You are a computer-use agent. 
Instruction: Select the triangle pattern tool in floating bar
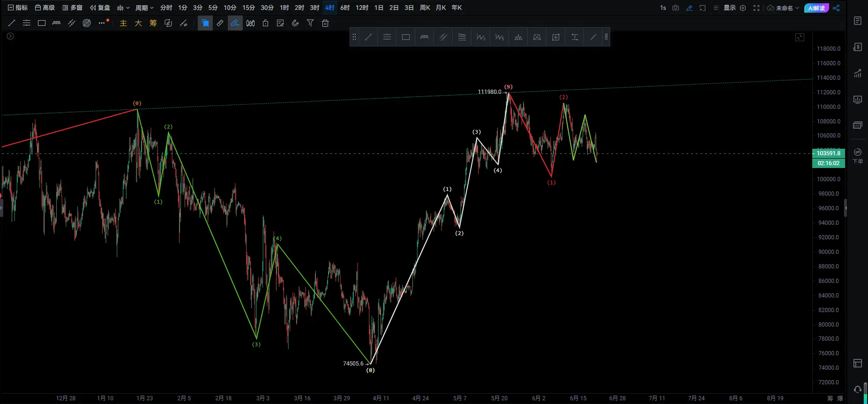point(537,37)
